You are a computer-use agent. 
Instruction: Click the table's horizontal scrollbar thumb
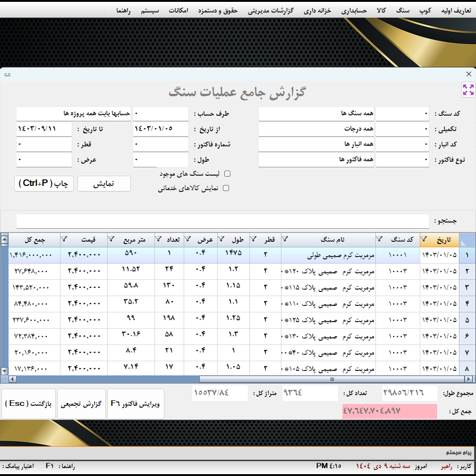pyautogui.click(x=332, y=379)
